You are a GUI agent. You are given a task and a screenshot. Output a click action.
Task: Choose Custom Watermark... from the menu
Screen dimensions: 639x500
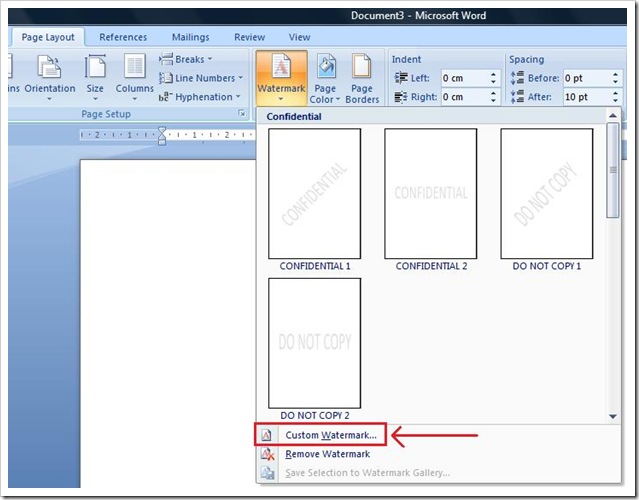point(320,435)
